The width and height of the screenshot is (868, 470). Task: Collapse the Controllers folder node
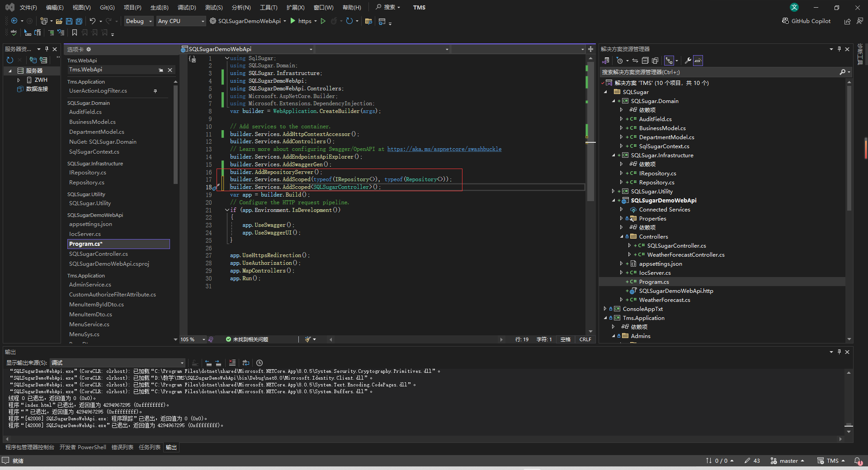point(622,237)
